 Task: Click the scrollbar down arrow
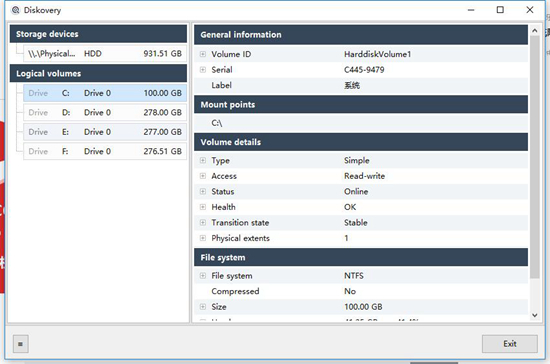click(535, 315)
